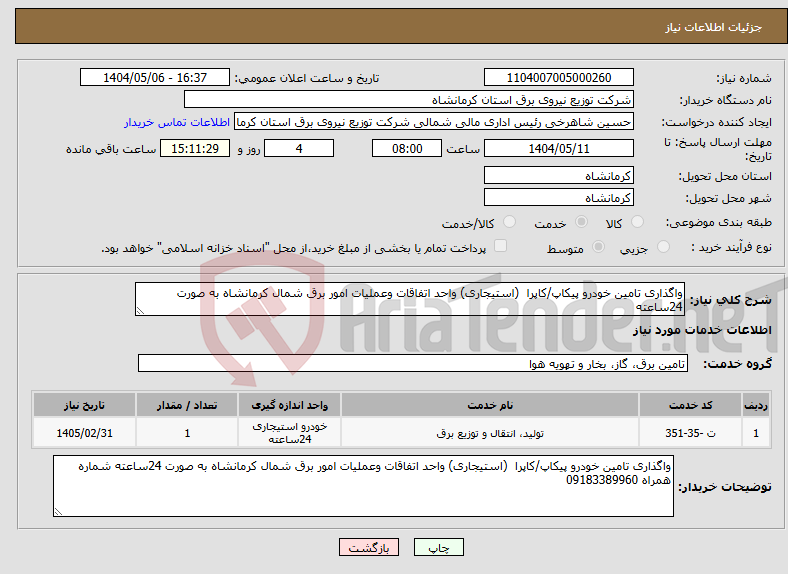Click the deadline time field 08:00
This screenshot has width=788, height=574.
[407, 148]
